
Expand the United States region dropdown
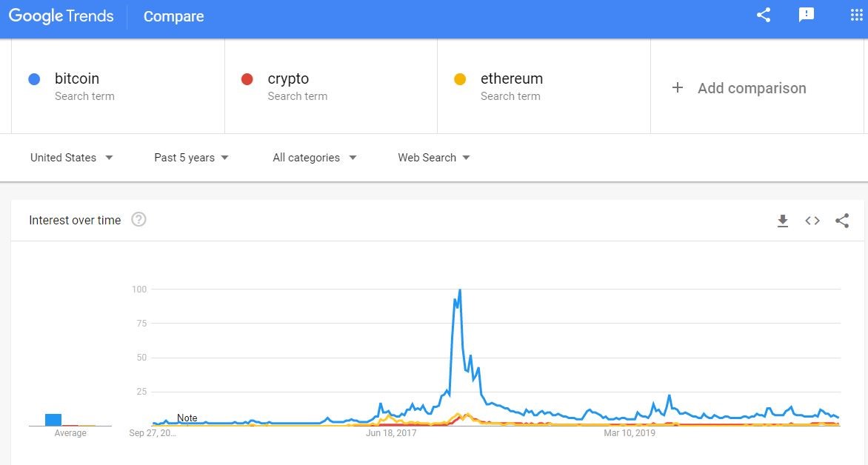pyautogui.click(x=71, y=158)
